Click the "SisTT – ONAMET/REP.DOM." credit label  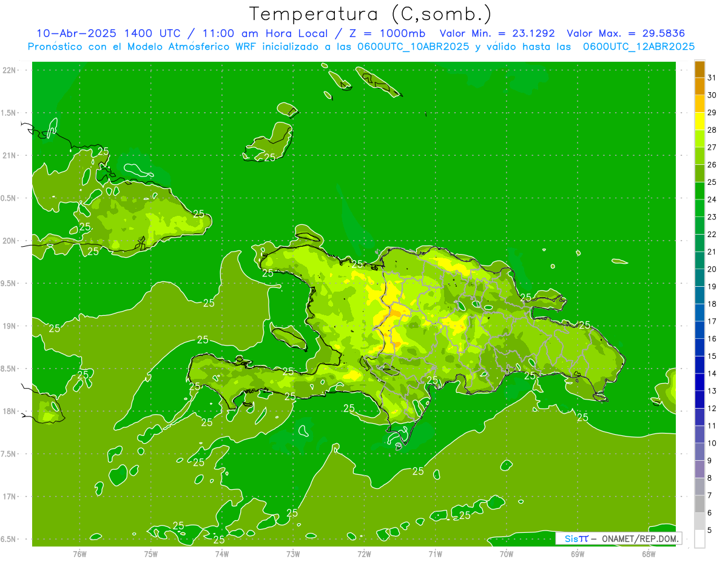618,538
